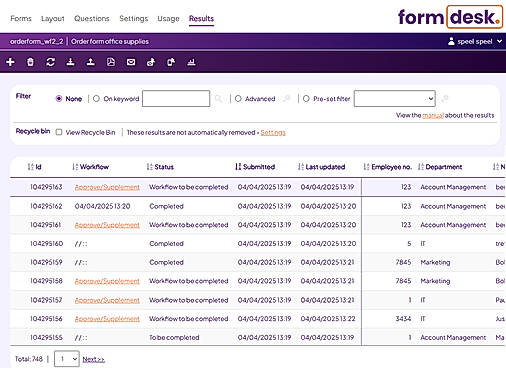Open the manual link
This screenshot has height=368, width=506.
tap(433, 115)
